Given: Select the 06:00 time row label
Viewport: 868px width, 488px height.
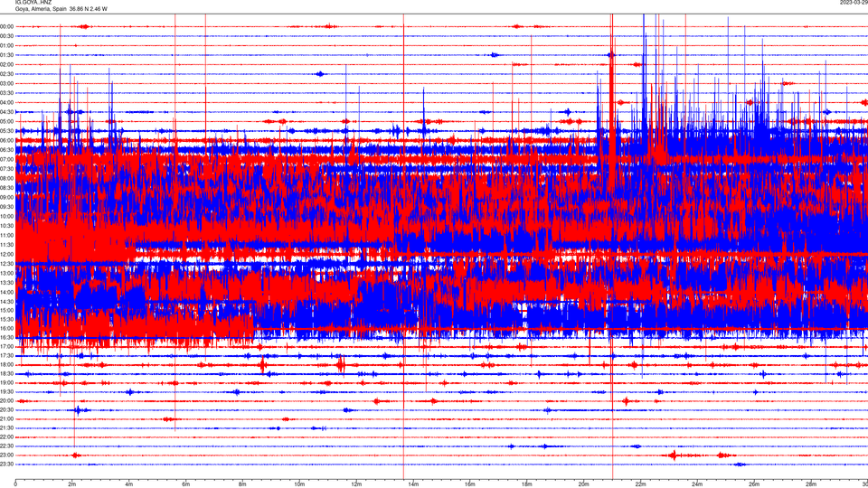Looking at the screenshot, I should tap(6, 141).
